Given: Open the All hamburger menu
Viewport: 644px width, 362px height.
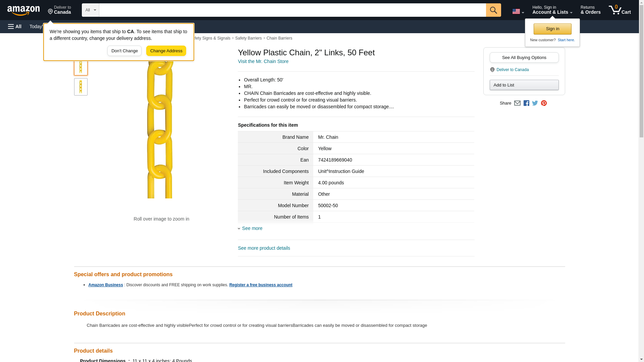Looking at the screenshot, I should (x=15, y=26).
